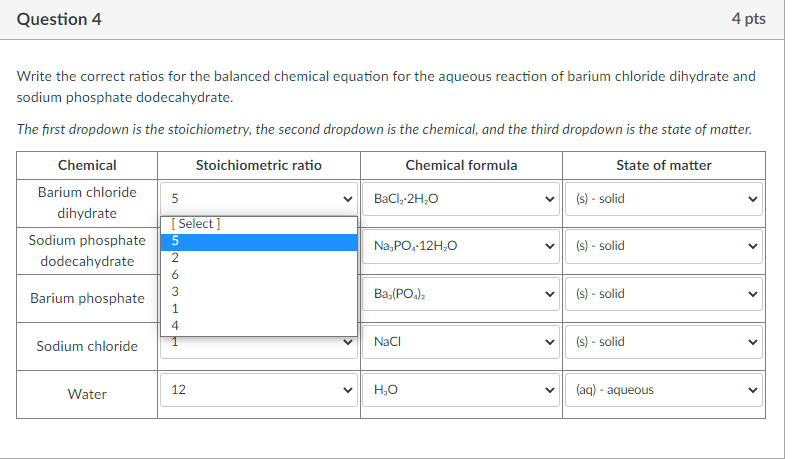Image resolution: width=795 pixels, height=459 pixels.
Task: Choose option 1 in the open dropdown list
Action: [x=257, y=308]
